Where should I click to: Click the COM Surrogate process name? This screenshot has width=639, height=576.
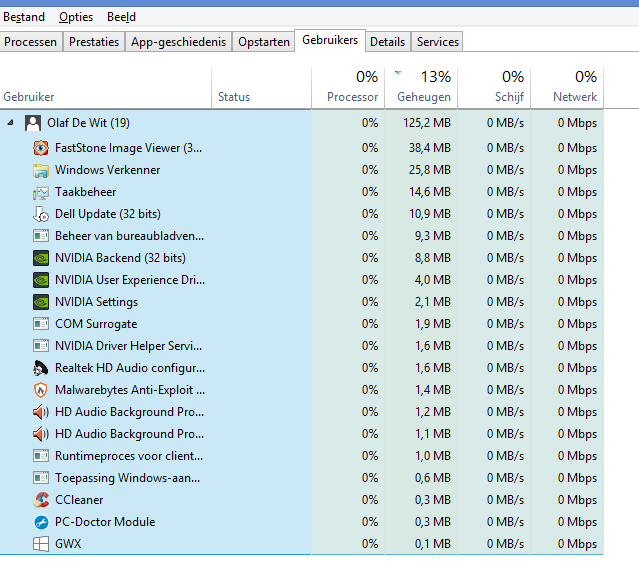(96, 324)
